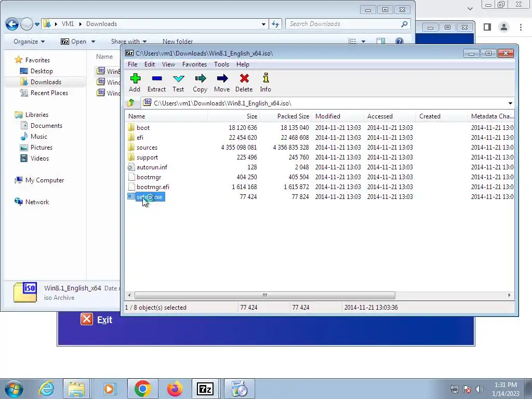The image size is (532, 399).
Task: Open Recent Places in the sidebar
Action: (x=49, y=92)
